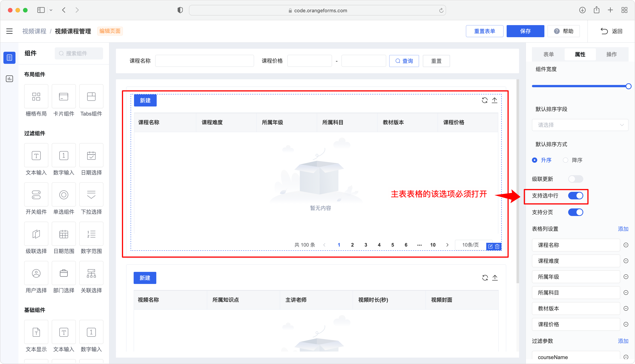Select 降序 sort order
Image resolution: width=635 pixels, height=364 pixels.
coord(573,160)
